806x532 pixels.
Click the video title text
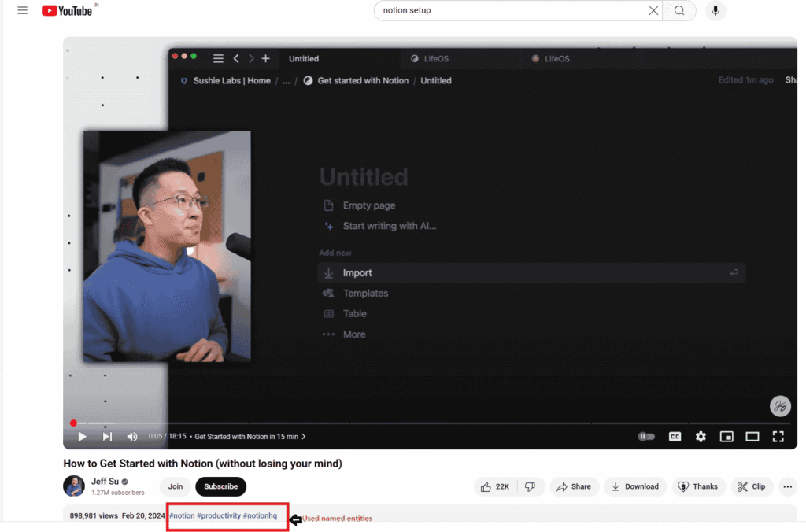tap(202, 463)
